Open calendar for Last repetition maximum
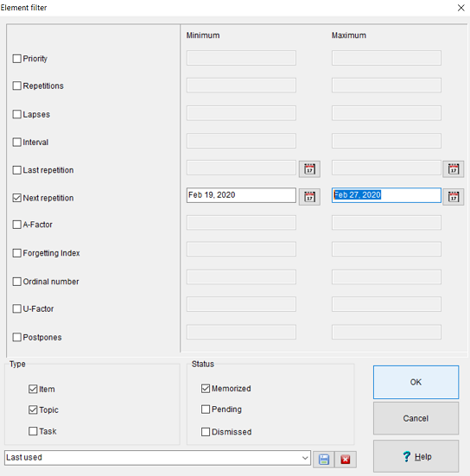This screenshot has height=476, width=470. [x=454, y=169]
